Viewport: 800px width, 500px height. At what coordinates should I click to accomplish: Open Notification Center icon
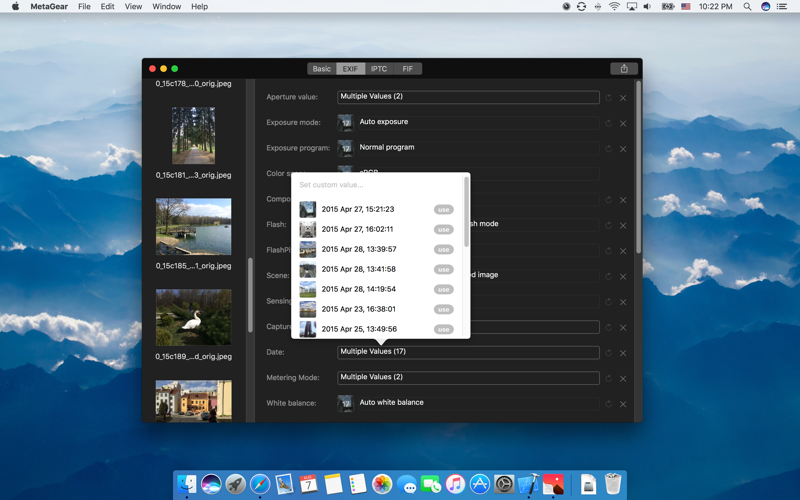click(x=782, y=7)
